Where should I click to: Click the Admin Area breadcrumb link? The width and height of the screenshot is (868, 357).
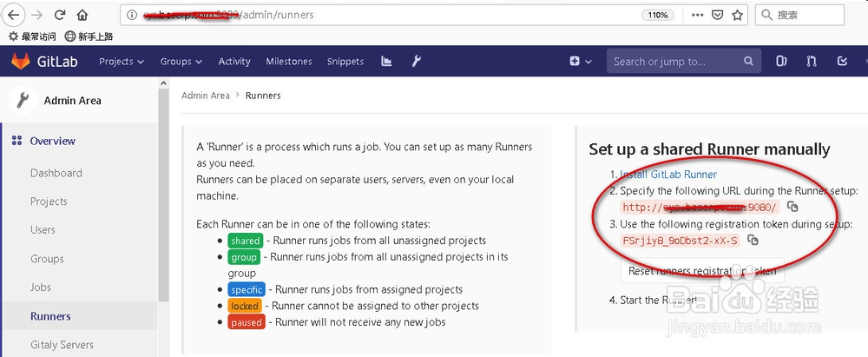point(206,96)
